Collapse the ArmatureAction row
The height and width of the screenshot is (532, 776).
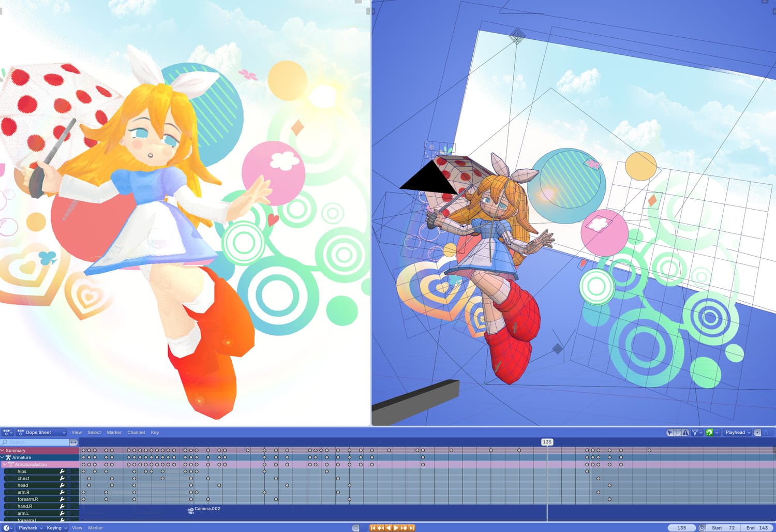[5, 465]
